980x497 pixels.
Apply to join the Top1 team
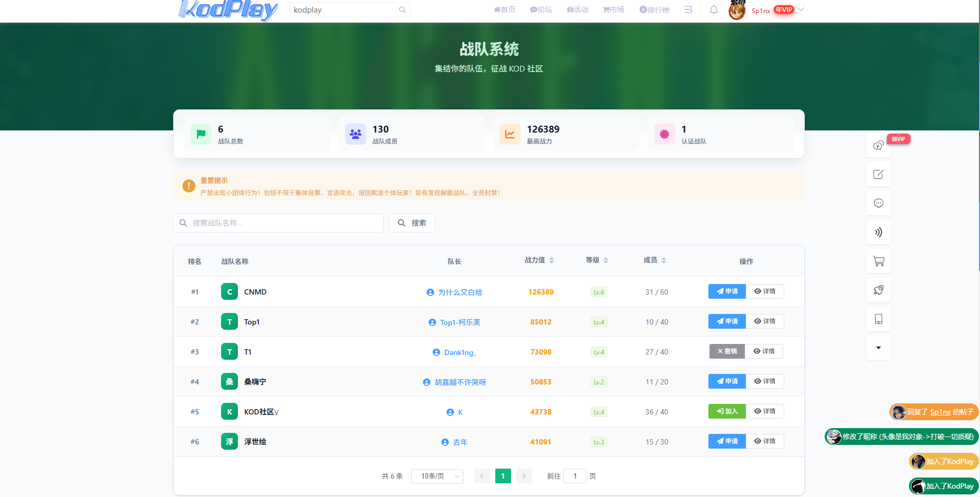[x=727, y=321]
